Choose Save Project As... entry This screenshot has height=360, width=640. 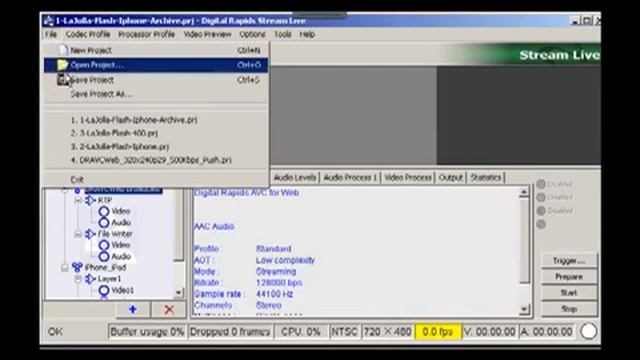coord(156,94)
